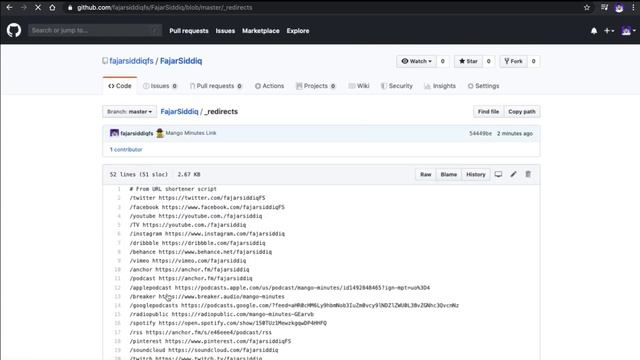Switch to the Wiki tab
Screen dimensions: 640x360
pos(359,86)
